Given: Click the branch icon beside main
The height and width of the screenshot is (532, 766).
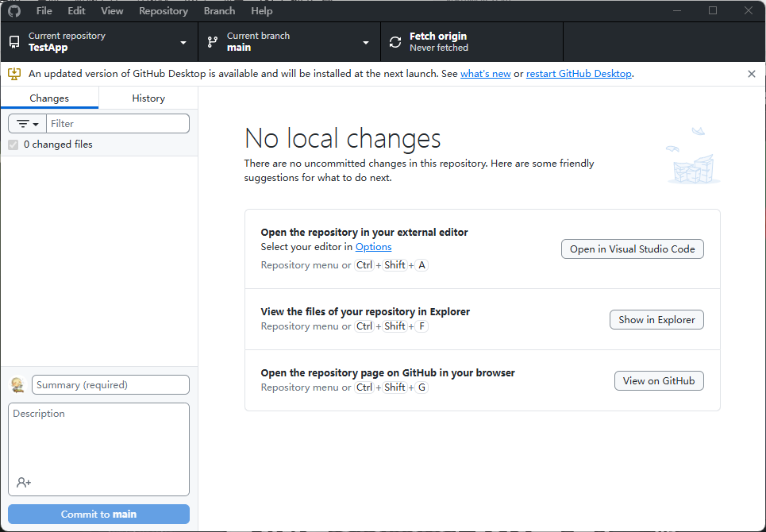Looking at the screenshot, I should 213,42.
